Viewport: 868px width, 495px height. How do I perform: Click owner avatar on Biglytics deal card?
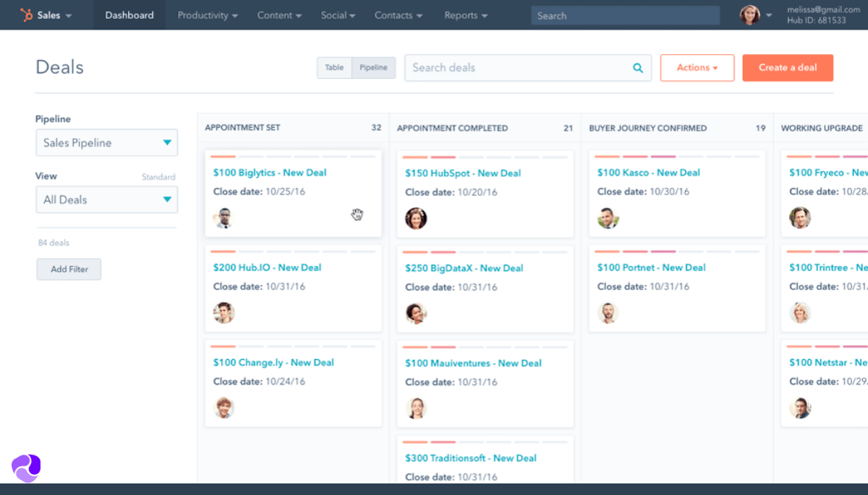tap(224, 218)
